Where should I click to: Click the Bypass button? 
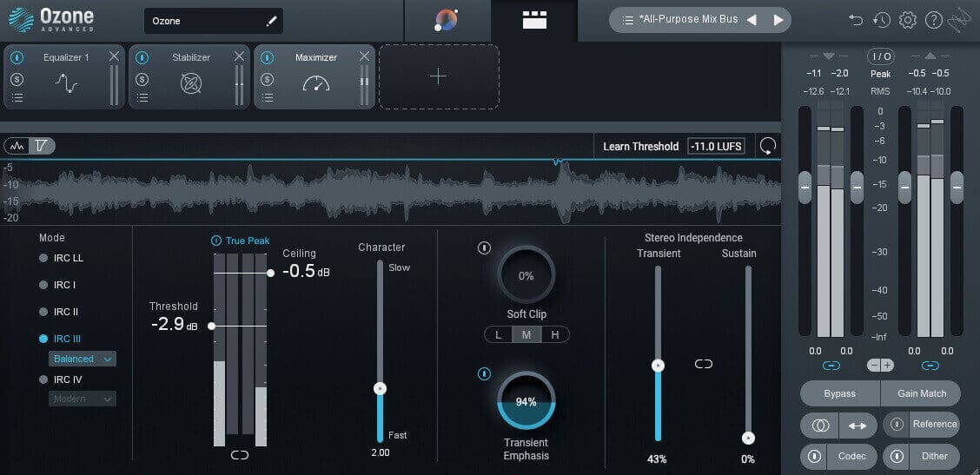click(x=839, y=393)
